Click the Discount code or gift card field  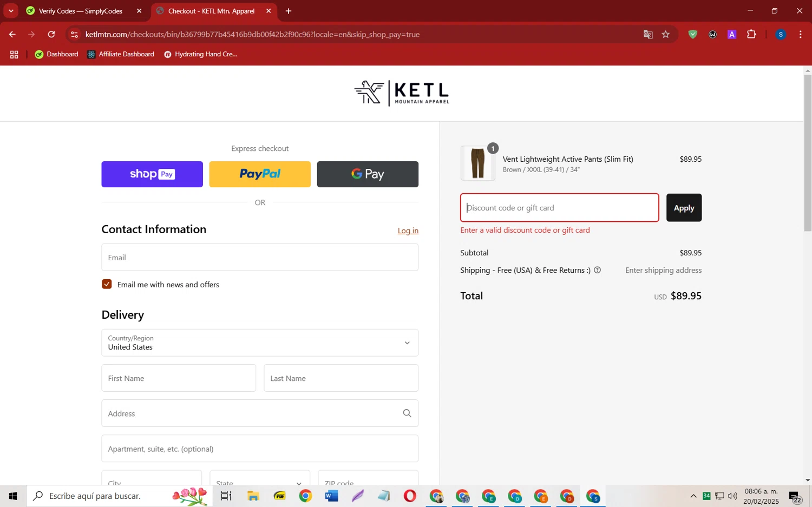[560, 208]
